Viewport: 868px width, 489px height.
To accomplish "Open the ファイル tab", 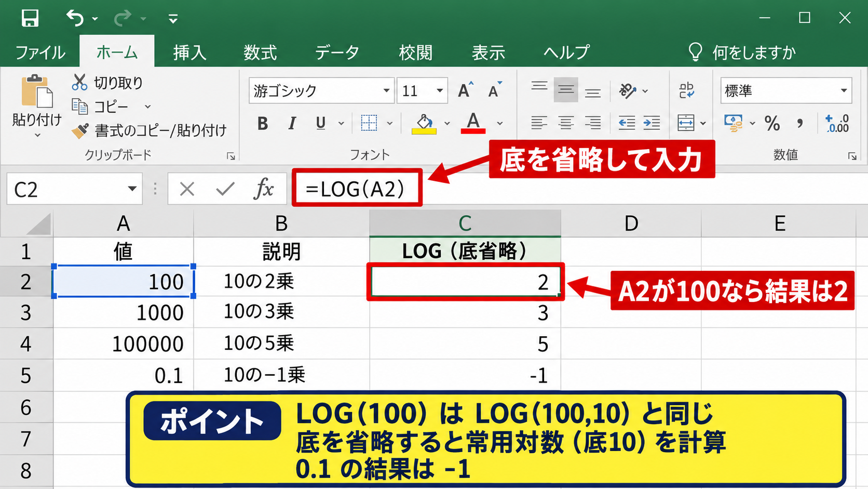I will (40, 52).
